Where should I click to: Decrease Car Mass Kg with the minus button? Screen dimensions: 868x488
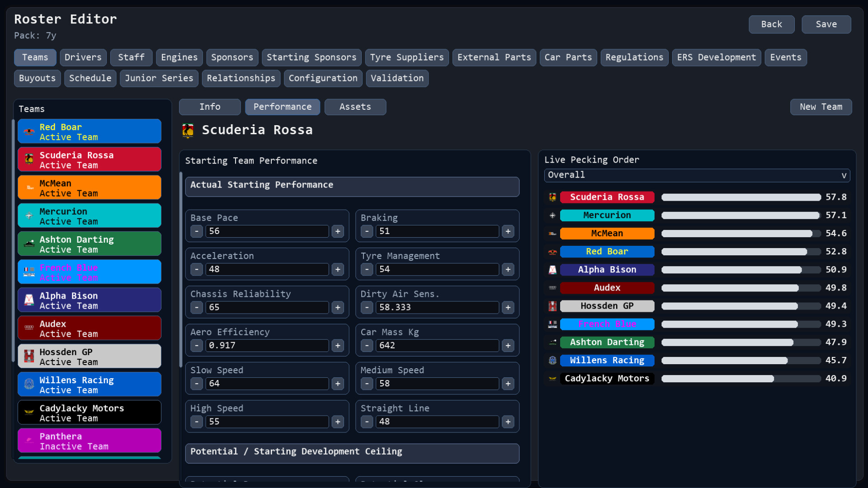tap(367, 346)
